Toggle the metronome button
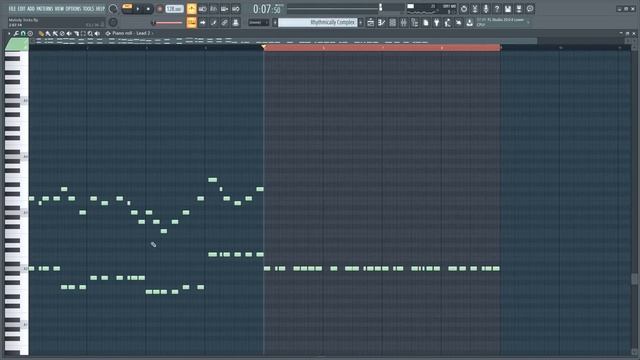 click(191, 9)
